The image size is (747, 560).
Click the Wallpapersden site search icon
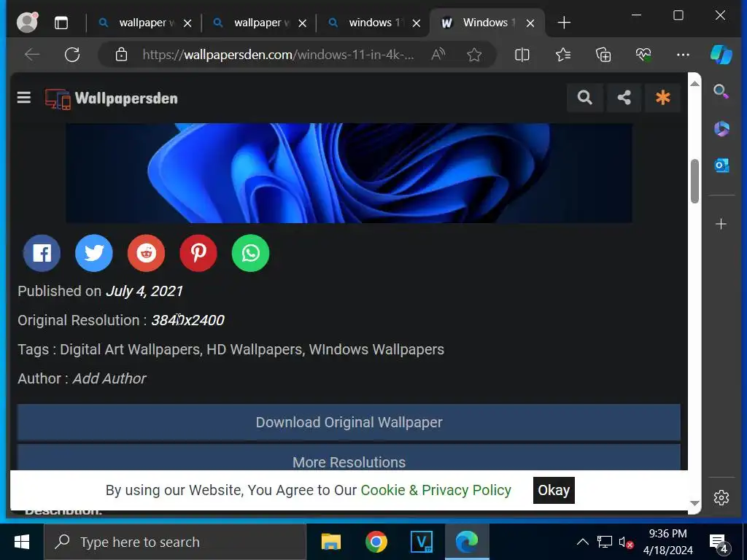coord(585,98)
